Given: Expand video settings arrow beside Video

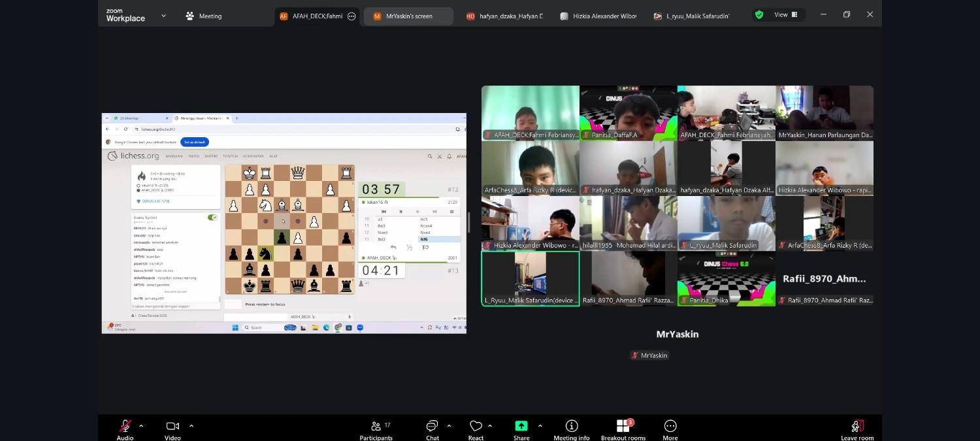Looking at the screenshot, I should (x=191, y=426).
